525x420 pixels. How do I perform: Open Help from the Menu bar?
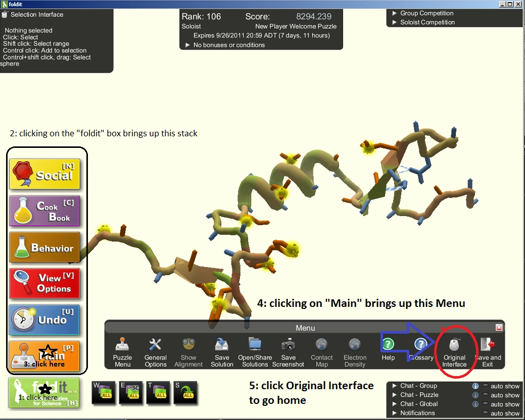point(388,348)
